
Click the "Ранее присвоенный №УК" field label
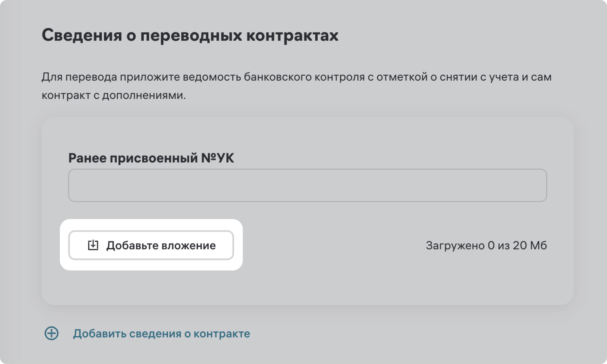[151, 158]
